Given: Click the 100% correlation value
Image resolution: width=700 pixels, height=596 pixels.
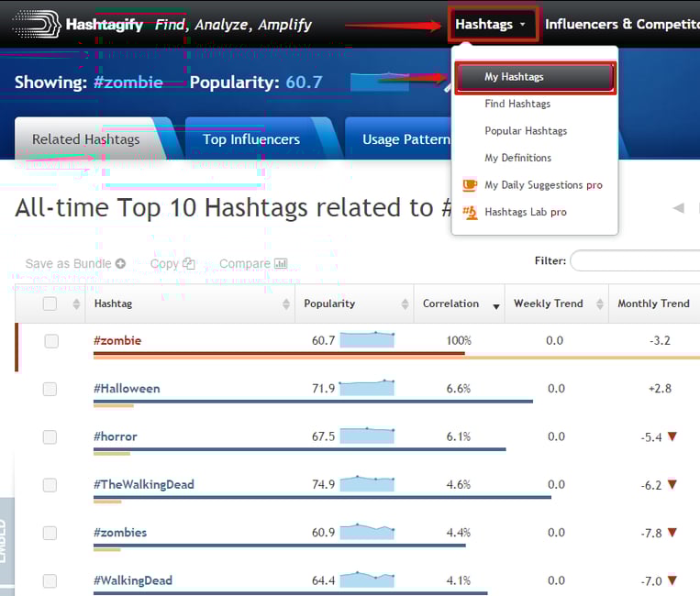Looking at the screenshot, I should pos(459,341).
